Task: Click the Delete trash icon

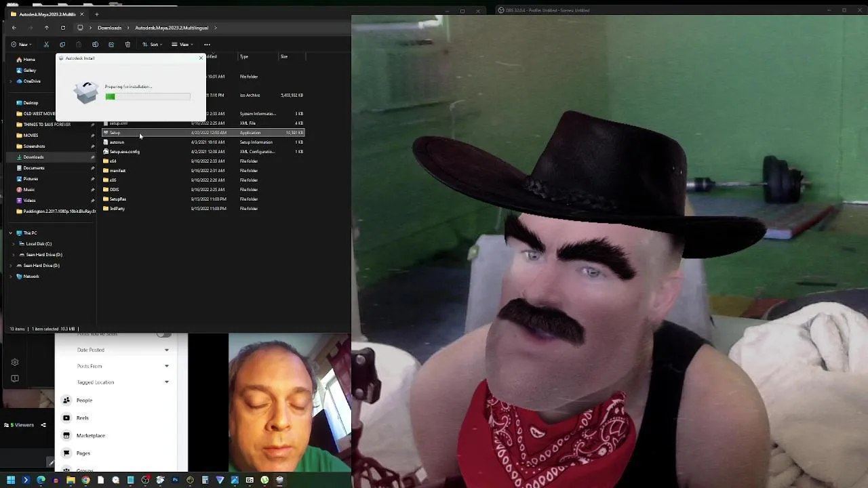Action: click(127, 45)
